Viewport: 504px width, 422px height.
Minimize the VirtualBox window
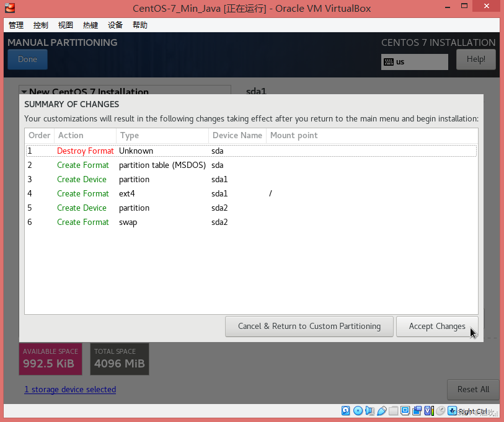447,7
